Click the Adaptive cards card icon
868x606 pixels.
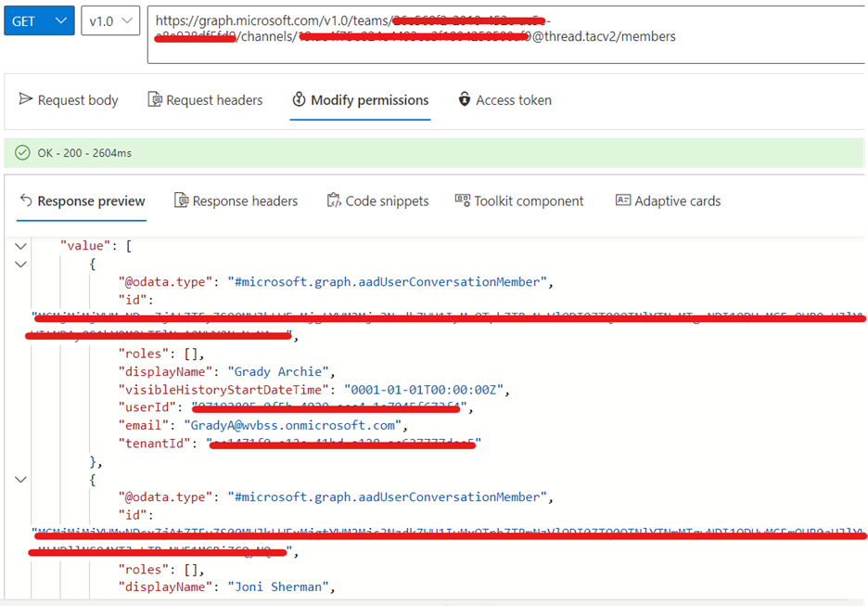[623, 200]
